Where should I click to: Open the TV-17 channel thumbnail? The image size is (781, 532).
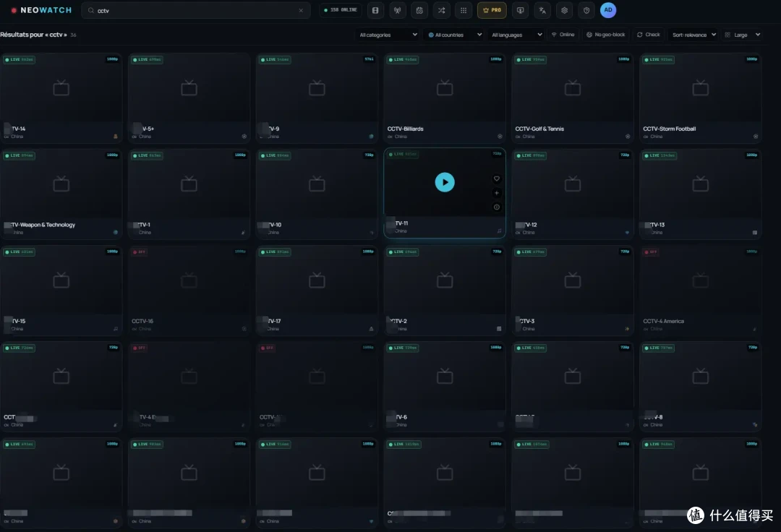(x=317, y=280)
